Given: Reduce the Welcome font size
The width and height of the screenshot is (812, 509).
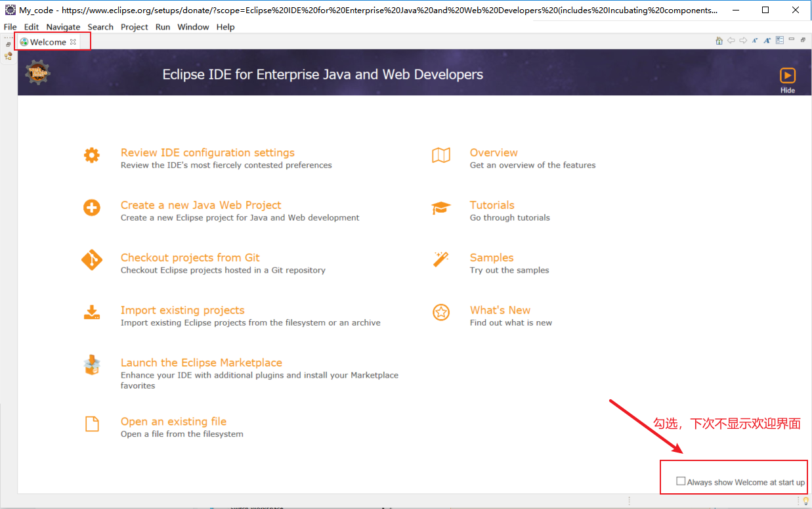Looking at the screenshot, I should point(755,41).
